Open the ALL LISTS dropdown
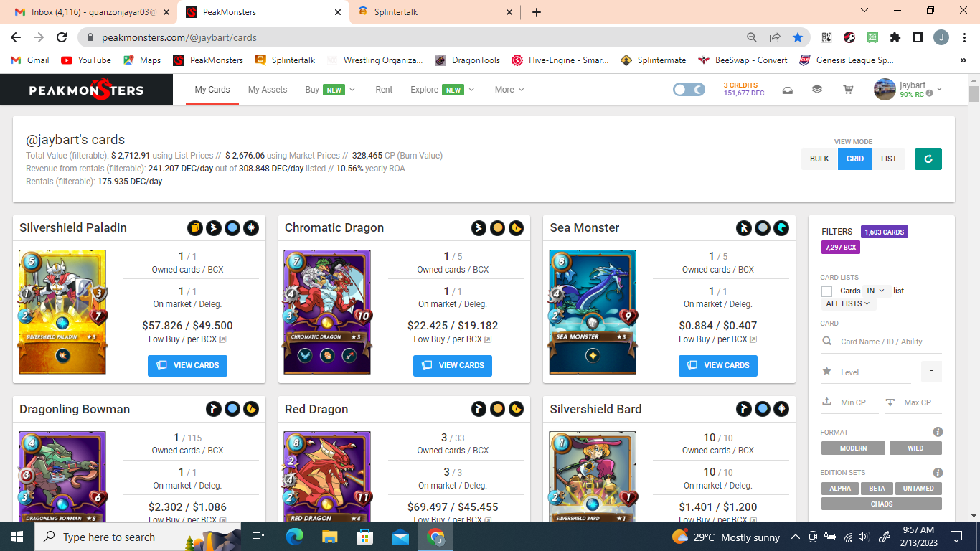This screenshot has height=551, width=980. (x=847, y=303)
